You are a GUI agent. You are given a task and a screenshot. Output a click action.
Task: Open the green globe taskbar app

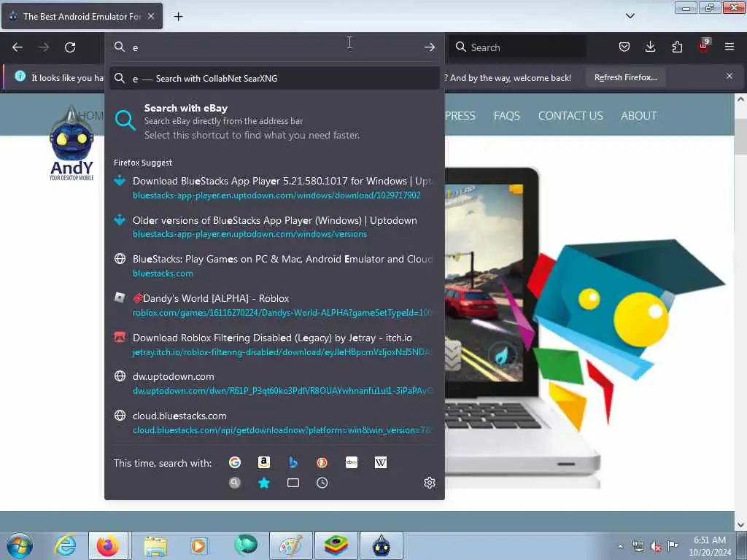pyautogui.click(x=246, y=545)
